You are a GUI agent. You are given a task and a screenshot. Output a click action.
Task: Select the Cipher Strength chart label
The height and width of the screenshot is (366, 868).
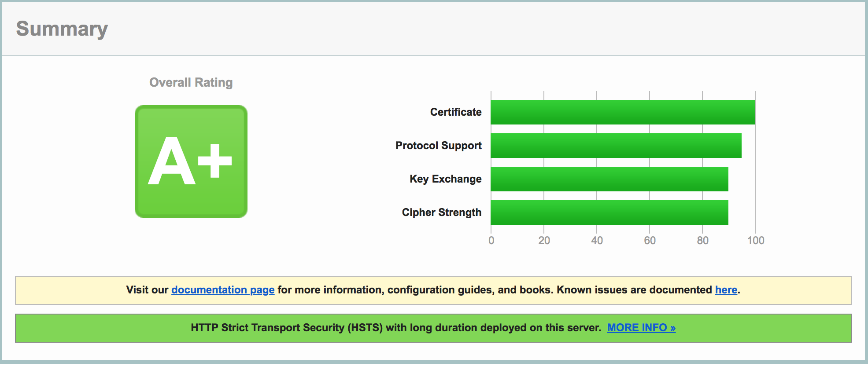441,212
